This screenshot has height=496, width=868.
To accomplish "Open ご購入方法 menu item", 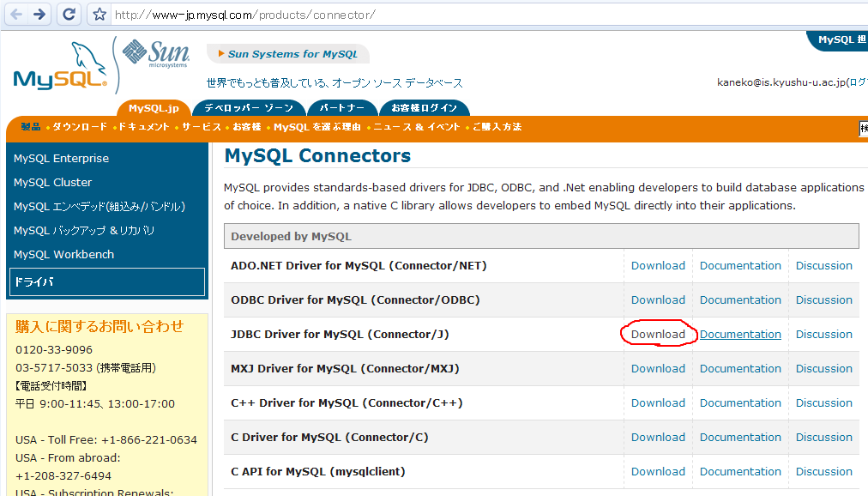I will [x=497, y=127].
